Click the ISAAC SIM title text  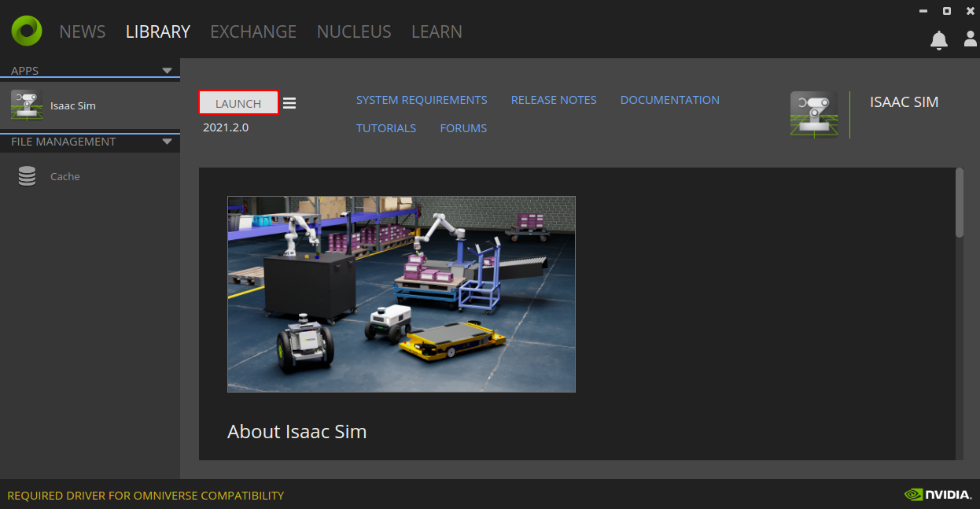[904, 101]
